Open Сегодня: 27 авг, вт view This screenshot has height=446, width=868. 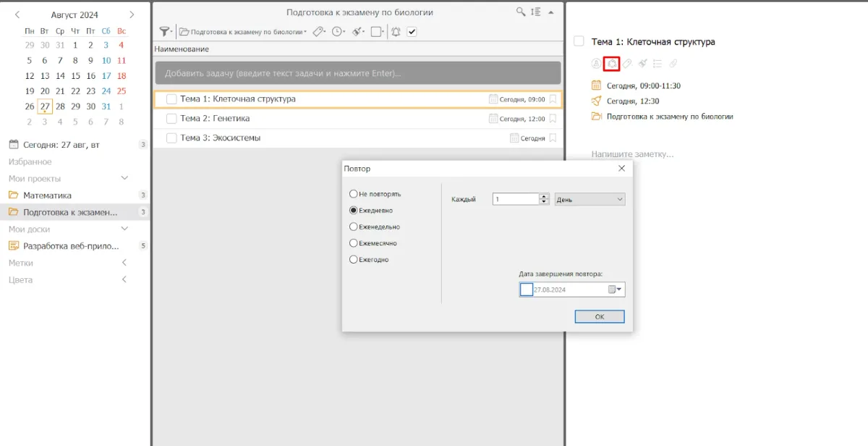point(61,145)
